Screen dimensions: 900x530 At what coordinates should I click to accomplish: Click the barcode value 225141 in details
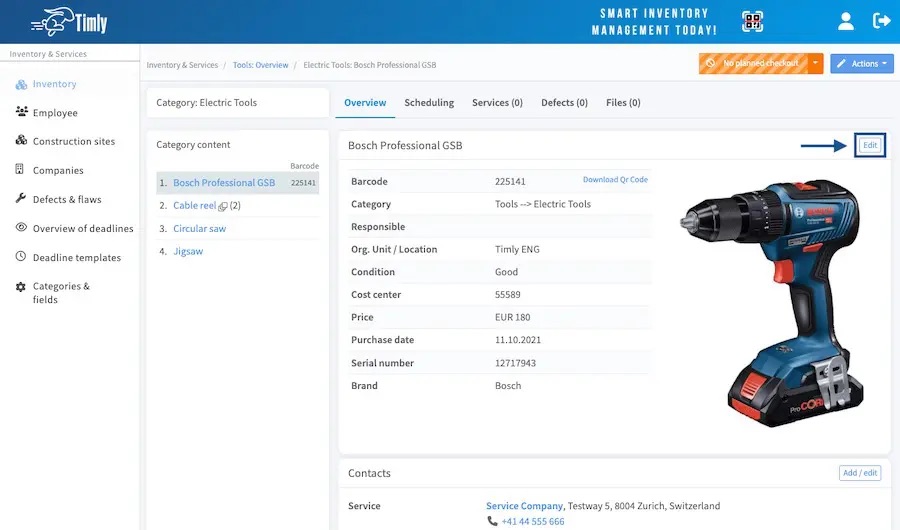coord(510,181)
